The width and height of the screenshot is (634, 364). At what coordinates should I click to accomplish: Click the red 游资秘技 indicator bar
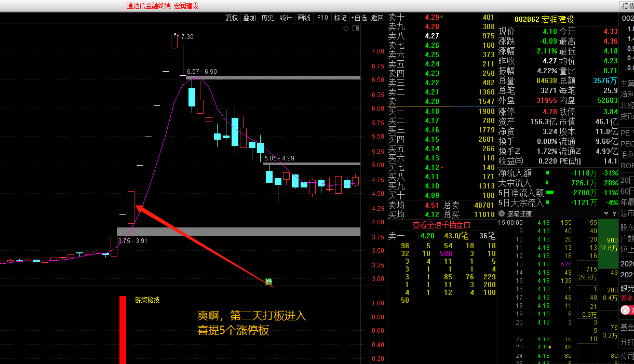click(x=123, y=330)
